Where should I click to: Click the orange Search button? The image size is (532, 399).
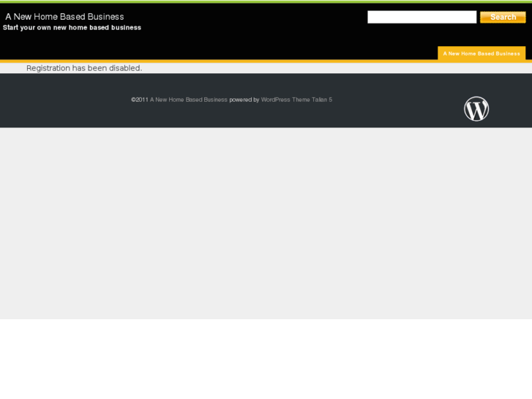tap(503, 17)
